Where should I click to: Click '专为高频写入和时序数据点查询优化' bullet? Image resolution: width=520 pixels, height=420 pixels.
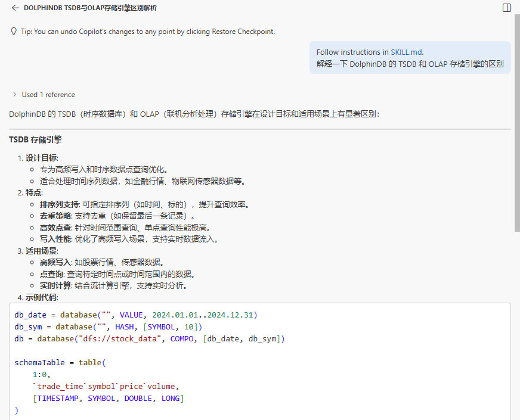coord(104,170)
